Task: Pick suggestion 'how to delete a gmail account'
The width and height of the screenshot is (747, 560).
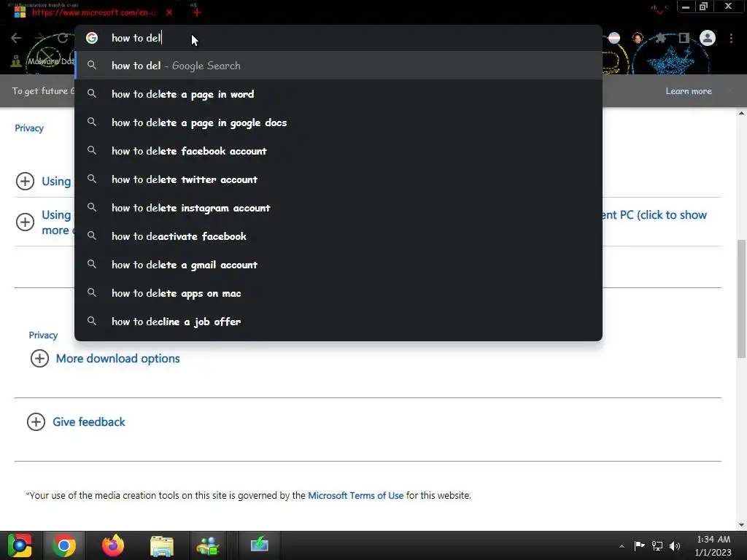Action: point(338,265)
